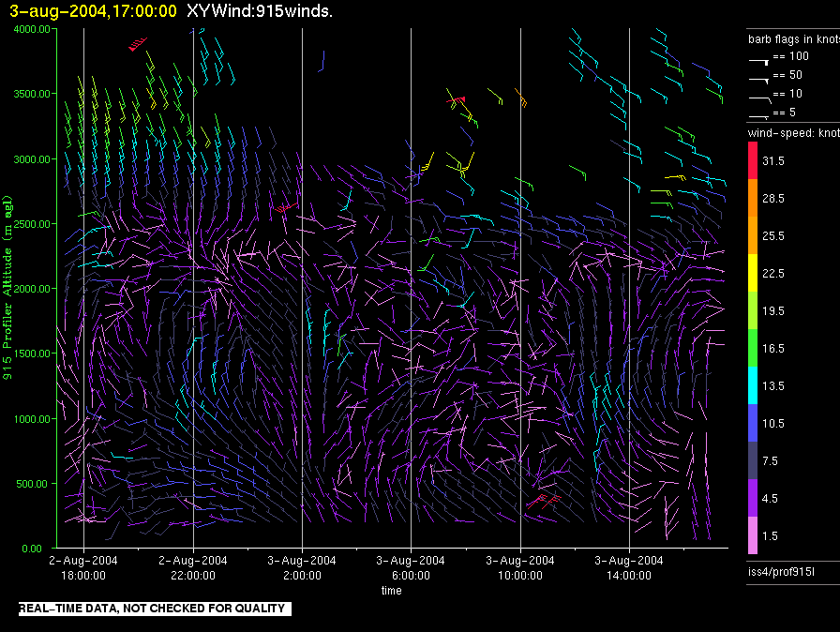
Task: Click the 0.00 altitude tick label
Action: (x=32, y=549)
